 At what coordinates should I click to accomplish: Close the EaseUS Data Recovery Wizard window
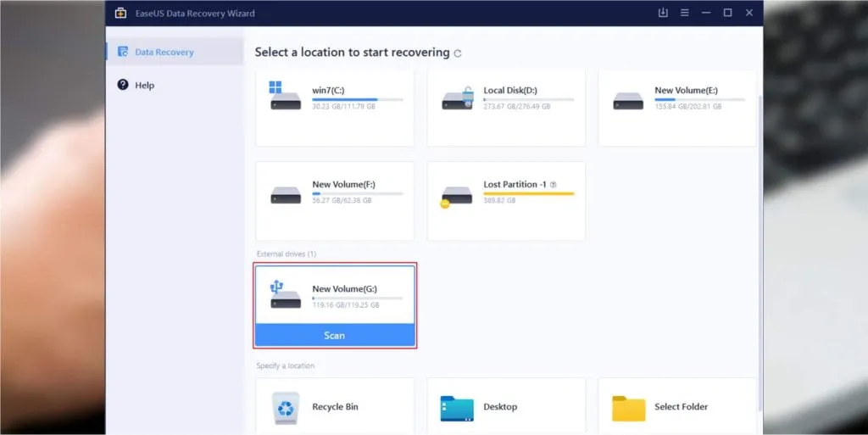point(749,12)
